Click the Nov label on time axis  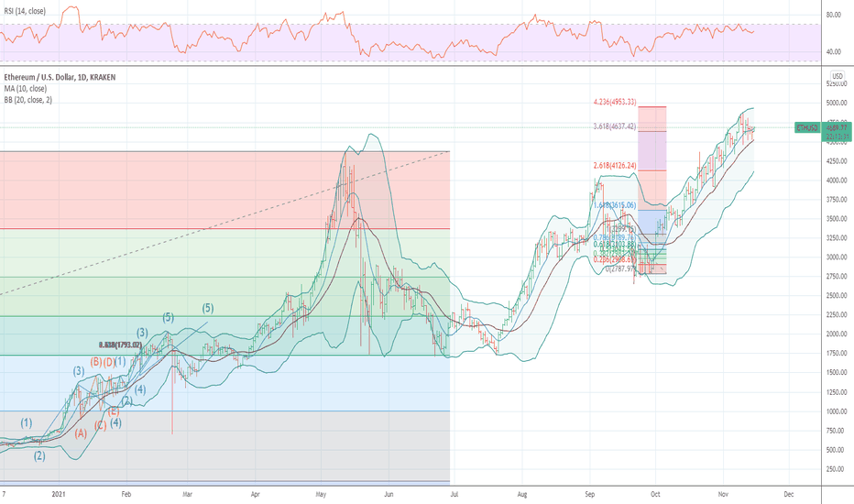tap(723, 495)
